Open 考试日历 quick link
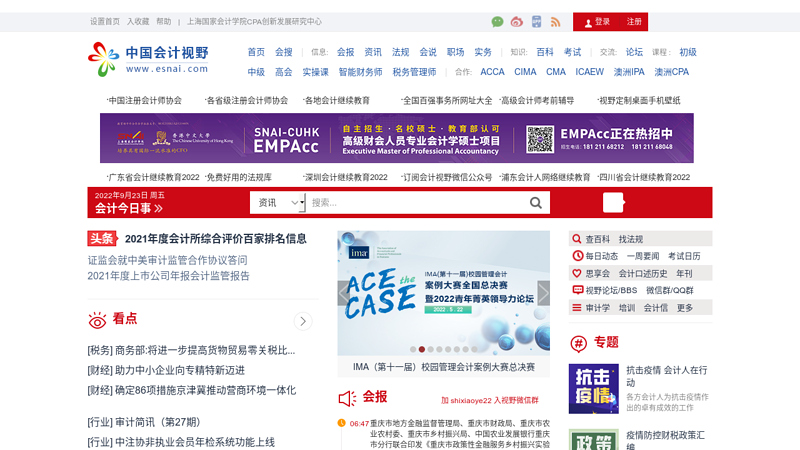 (x=684, y=256)
